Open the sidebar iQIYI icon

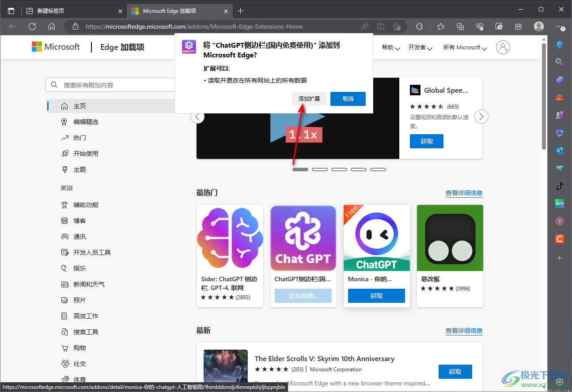pyautogui.click(x=560, y=204)
